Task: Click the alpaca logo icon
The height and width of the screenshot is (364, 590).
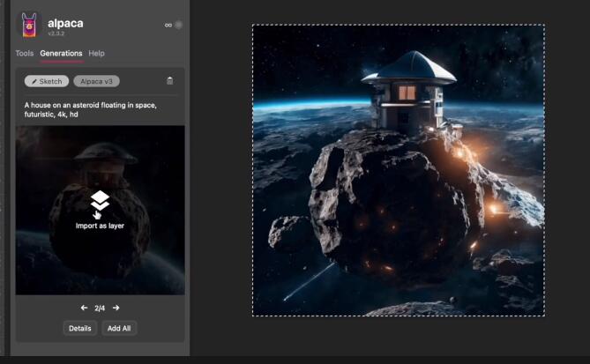Action: coord(29,25)
